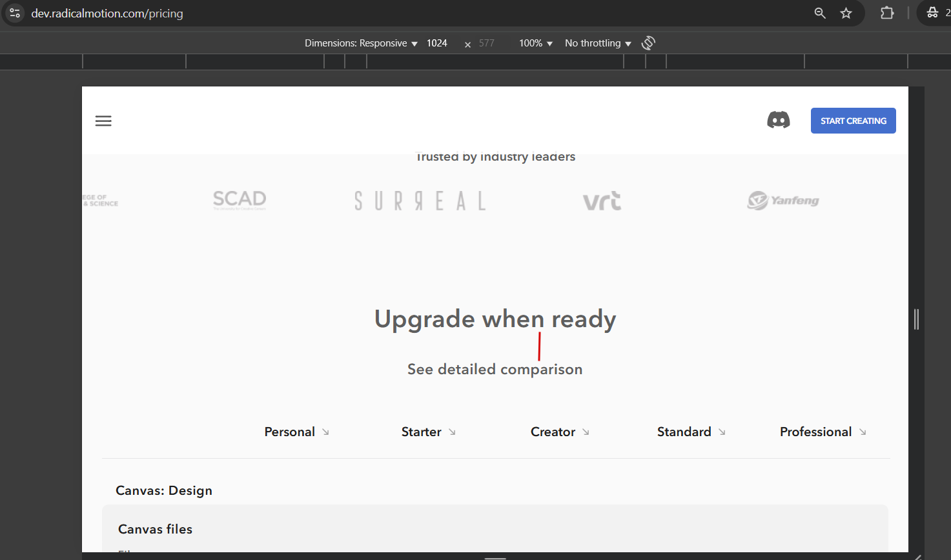Click the arrow icon beside Personal
Image resolution: width=951 pixels, height=560 pixels.
pyautogui.click(x=325, y=432)
